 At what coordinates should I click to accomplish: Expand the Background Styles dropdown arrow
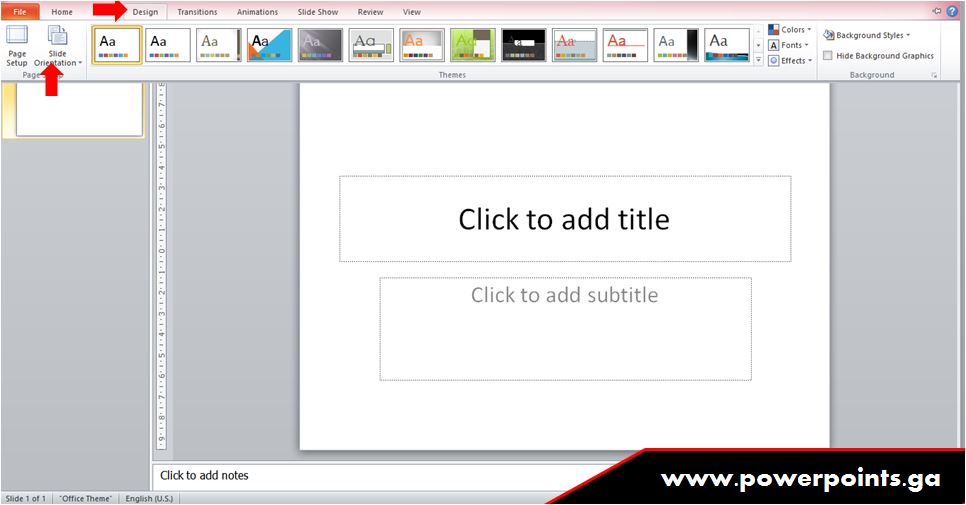(x=907, y=35)
